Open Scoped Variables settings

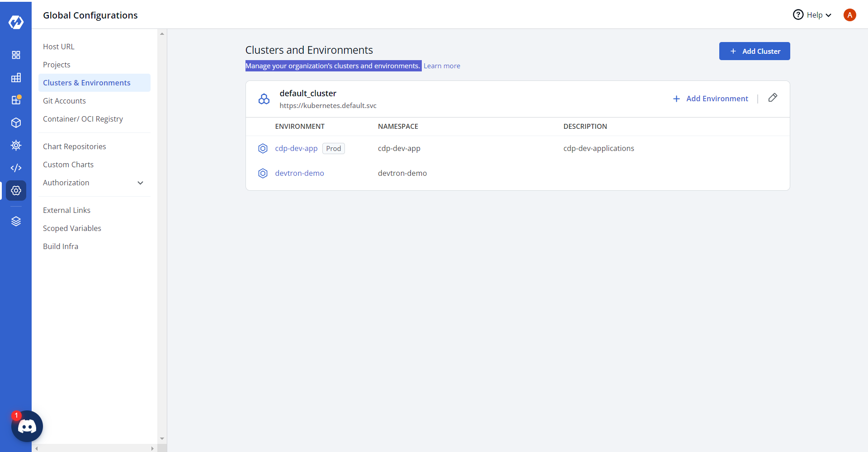(72, 228)
